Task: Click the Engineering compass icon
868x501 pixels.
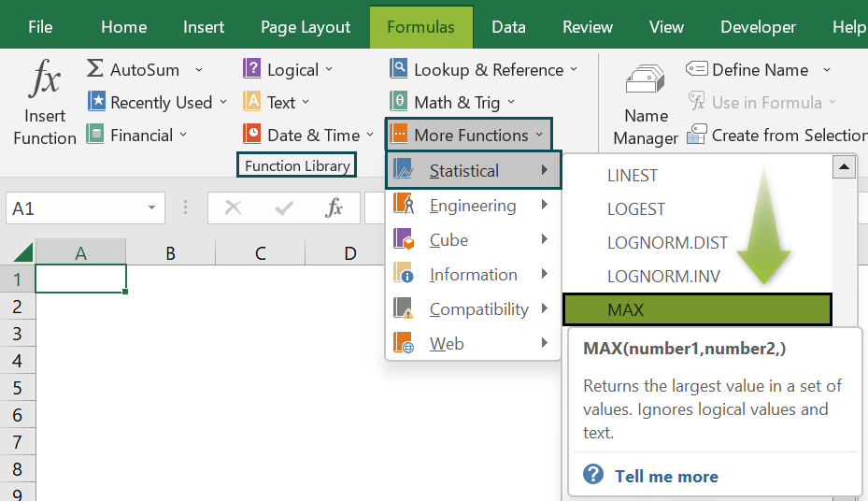Action: tap(404, 205)
